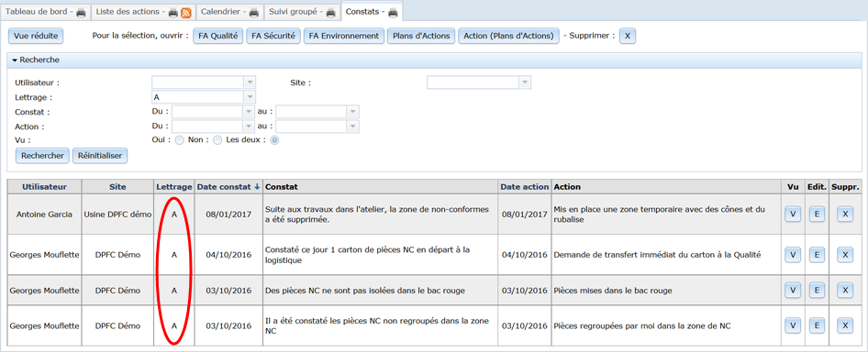
Task: Open the Lettrage dropdown showing A
Action: coord(250,97)
